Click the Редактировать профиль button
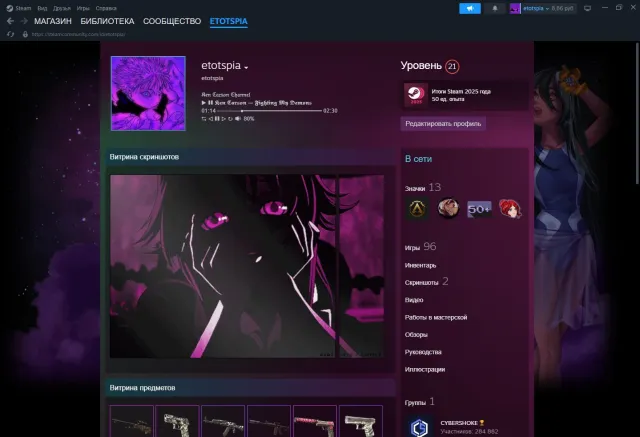 (x=443, y=124)
